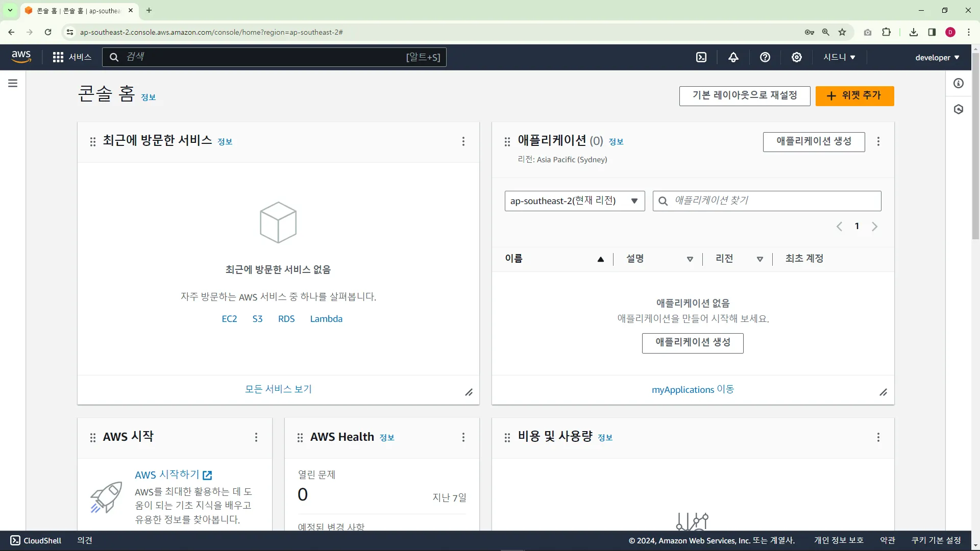
Task: Expand the developer account menu
Action: pyautogui.click(x=937, y=58)
